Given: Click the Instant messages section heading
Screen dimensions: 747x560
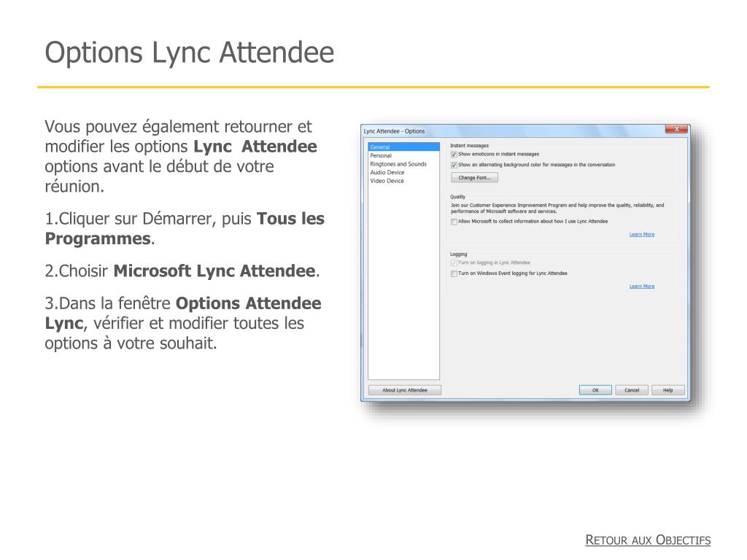Looking at the screenshot, I should (469, 146).
